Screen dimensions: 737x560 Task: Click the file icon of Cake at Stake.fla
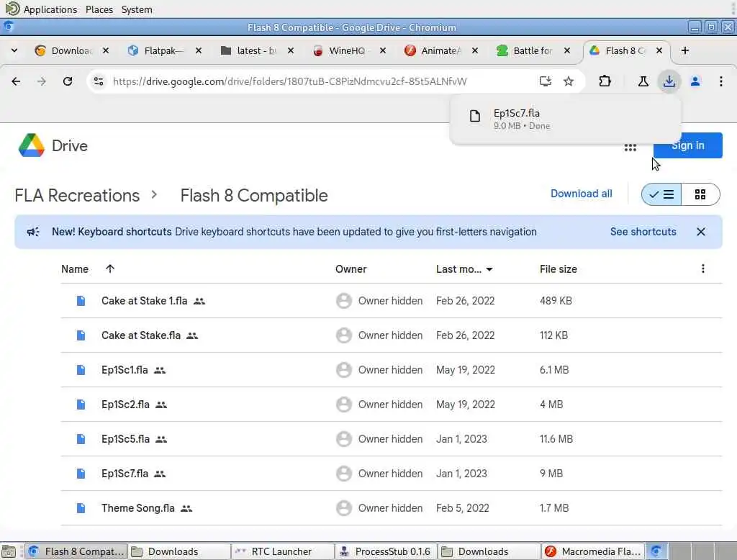(x=81, y=335)
